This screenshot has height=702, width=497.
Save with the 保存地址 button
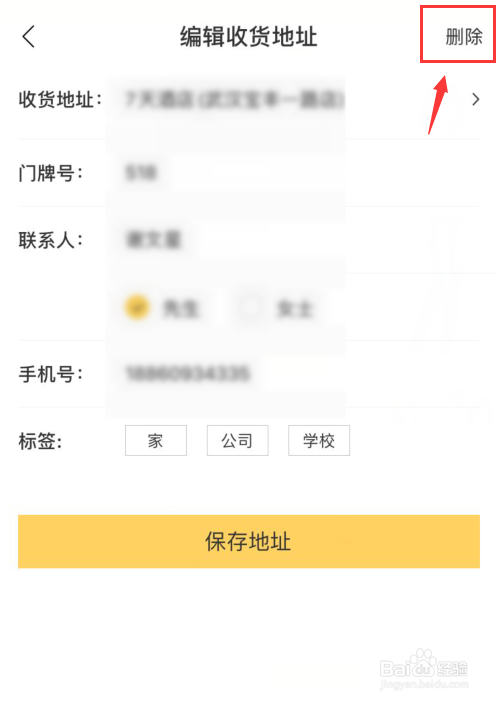point(249,541)
